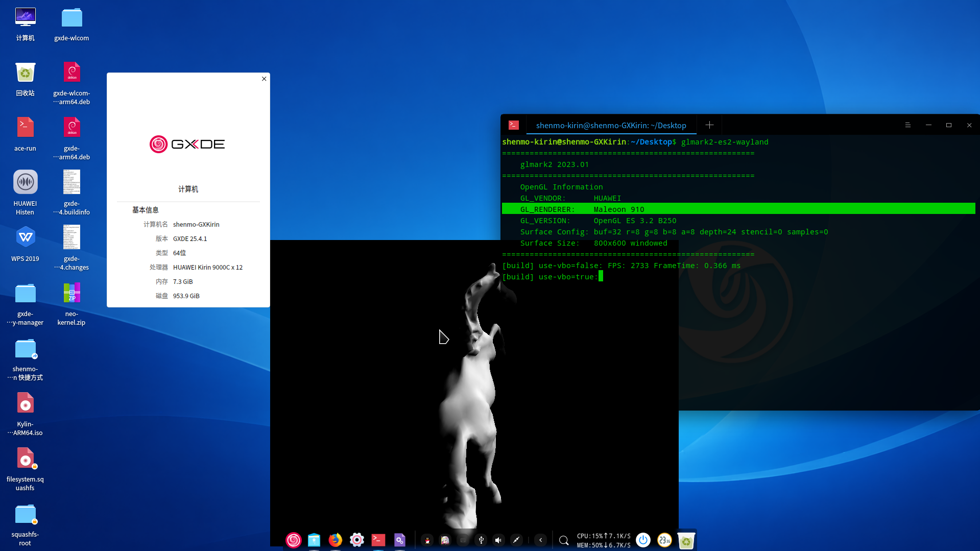Click the terminal app icon in title bar
Image resolution: width=980 pixels, height=551 pixels.
514,125
